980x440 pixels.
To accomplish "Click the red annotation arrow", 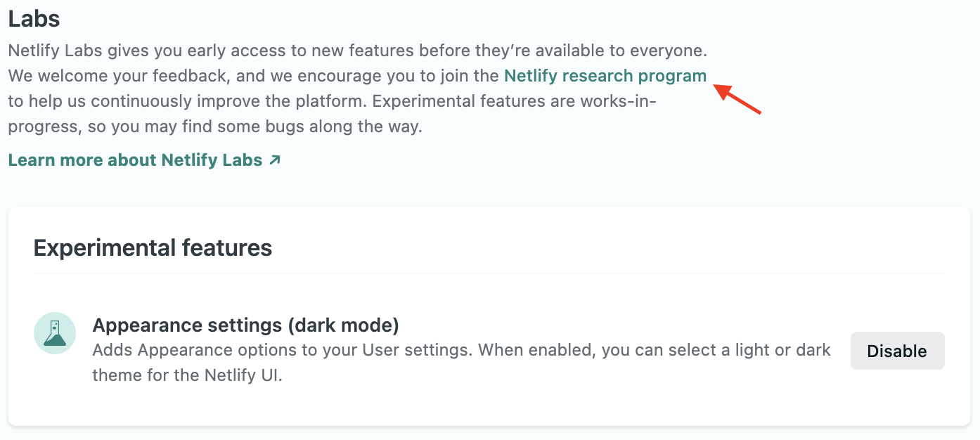I will (x=738, y=99).
